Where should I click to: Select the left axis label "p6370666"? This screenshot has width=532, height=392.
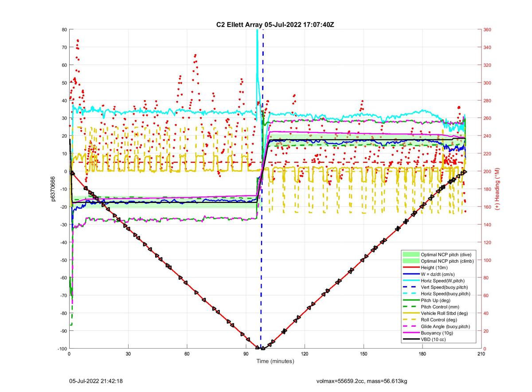click(x=52, y=189)
